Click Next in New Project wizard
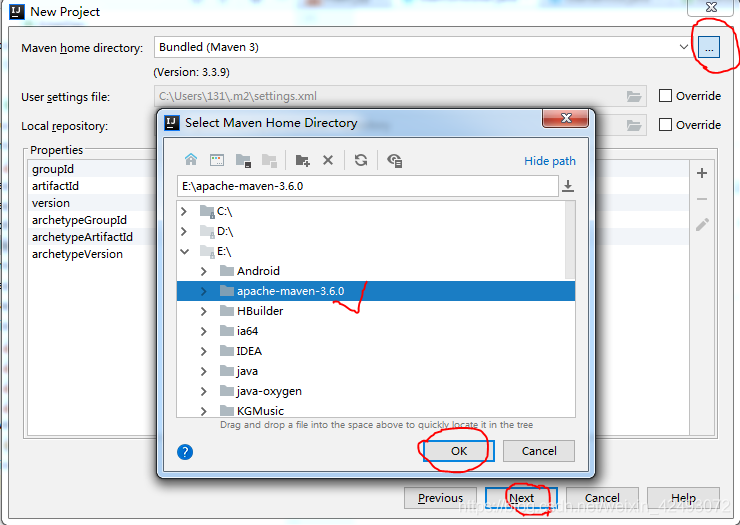Image resolution: width=740 pixels, height=525 pixels. [521, 498]
